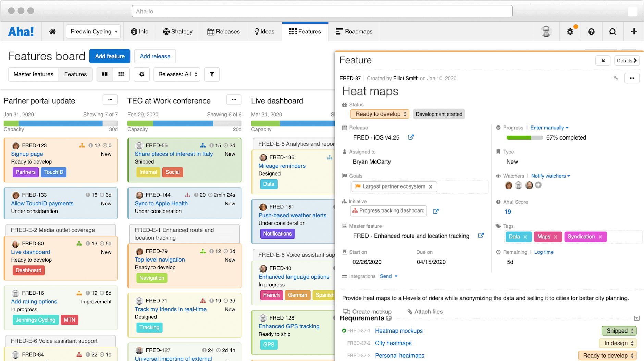
Task: Click the Add feature button
Action: [x=110, y=56]
